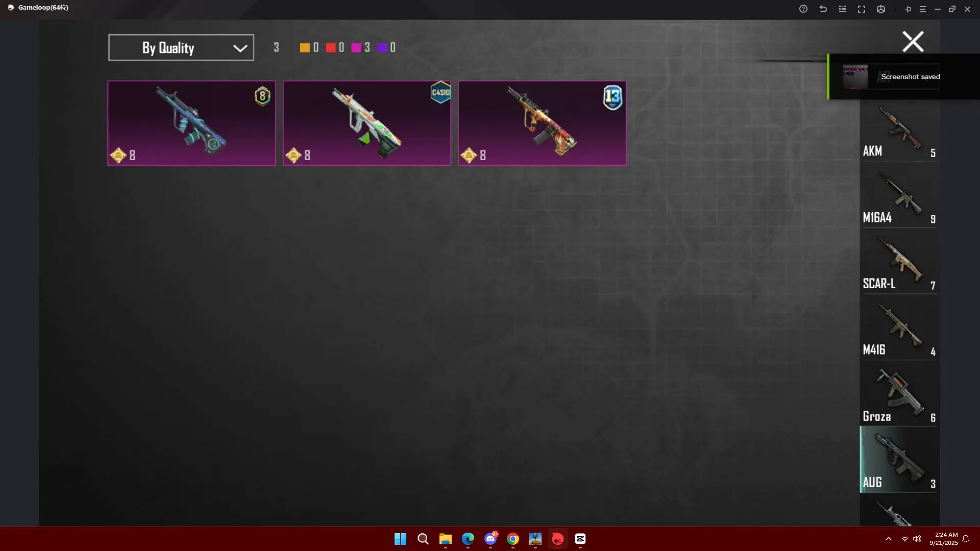Toggle the pin window on top icon
980x551 pixels.
coord(908,9)
